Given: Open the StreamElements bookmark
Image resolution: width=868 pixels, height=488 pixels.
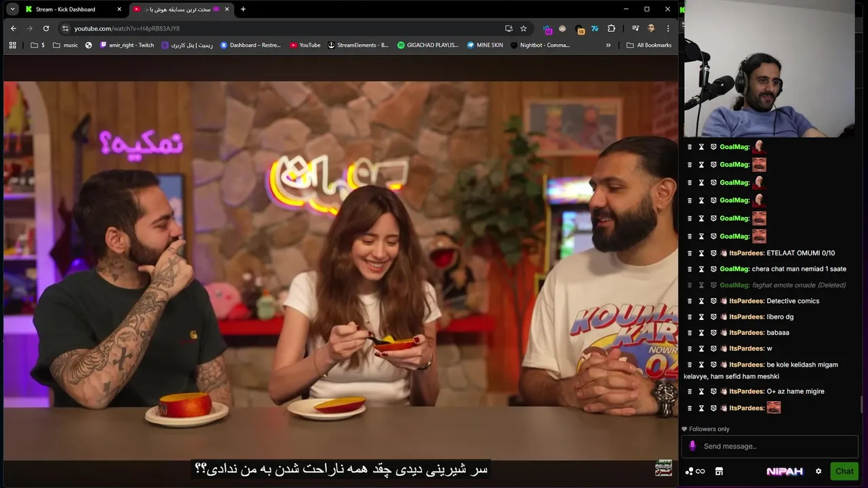Looking at the screenshot, I should (358, 45).
